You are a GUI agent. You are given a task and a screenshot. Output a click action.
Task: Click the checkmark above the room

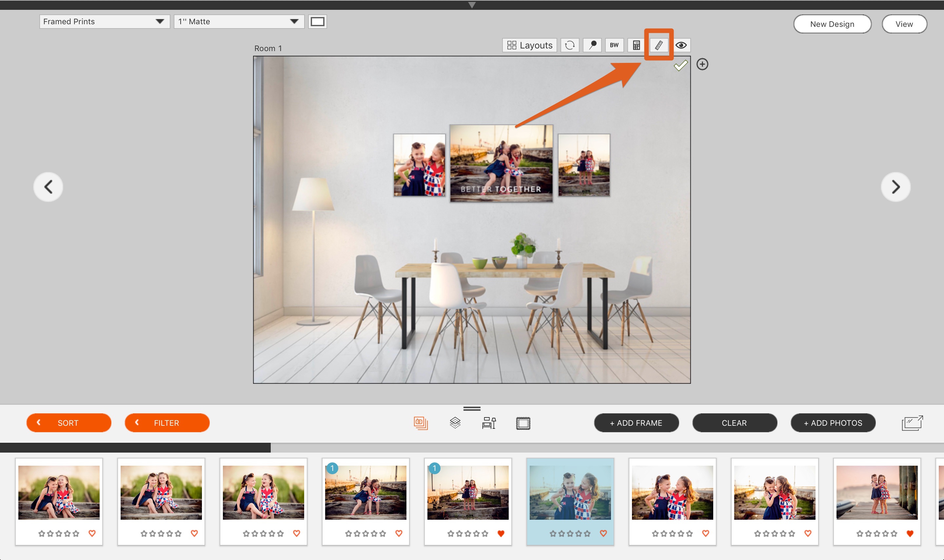pyautogui.click(x=681, y=65)
